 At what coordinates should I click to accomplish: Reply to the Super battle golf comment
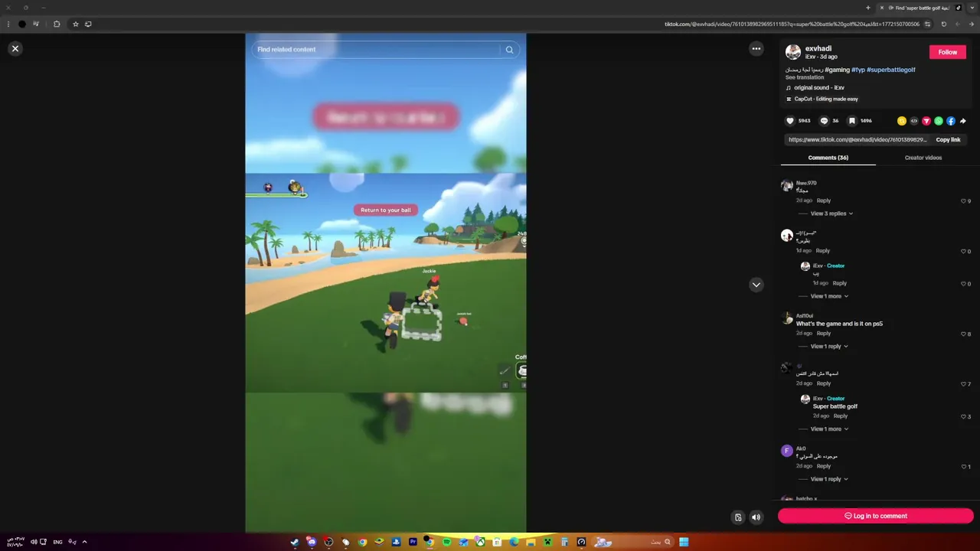[841, 416]
